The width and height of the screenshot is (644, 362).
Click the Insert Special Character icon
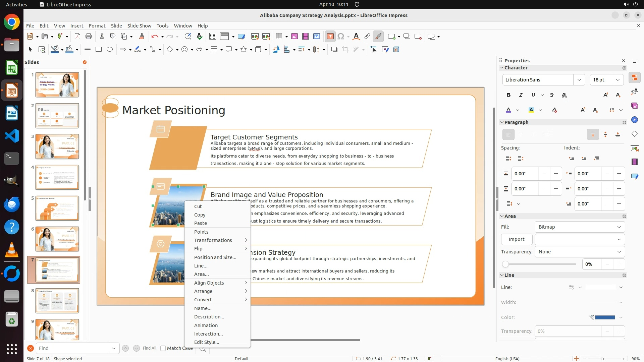pyautogui.click(x=341, y=37)
